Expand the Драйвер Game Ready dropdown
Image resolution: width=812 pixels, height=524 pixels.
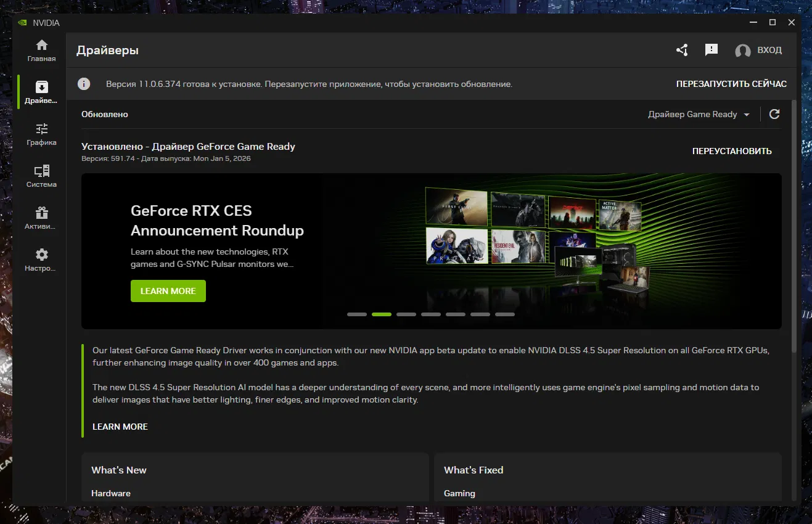click(699, 114)
